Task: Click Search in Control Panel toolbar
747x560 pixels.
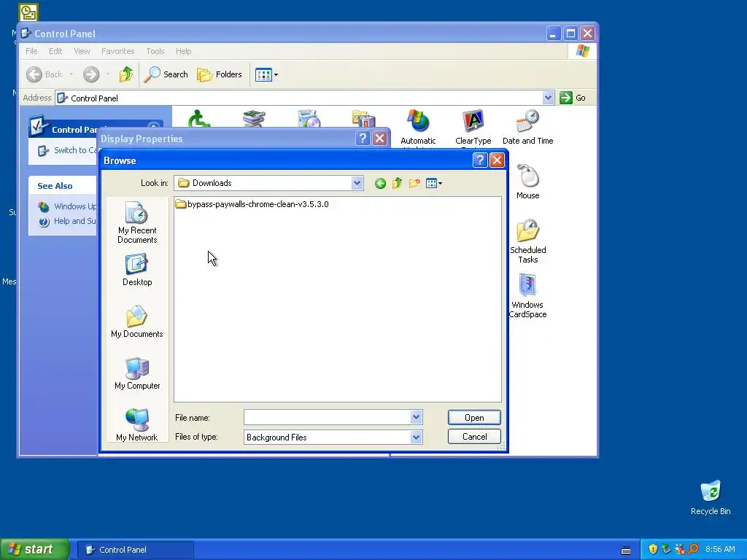Action: [166, 74]
